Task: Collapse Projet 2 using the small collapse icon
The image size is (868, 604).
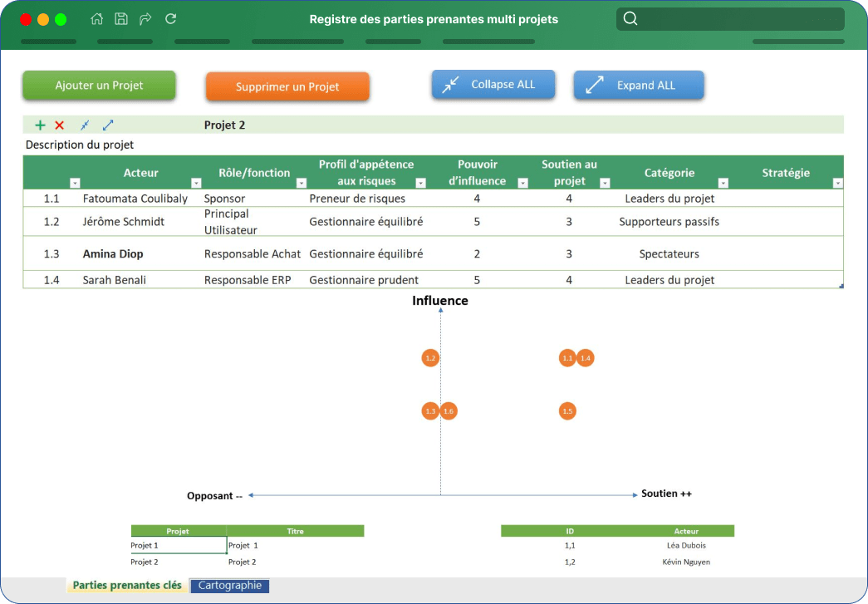Action: point(85,125)
